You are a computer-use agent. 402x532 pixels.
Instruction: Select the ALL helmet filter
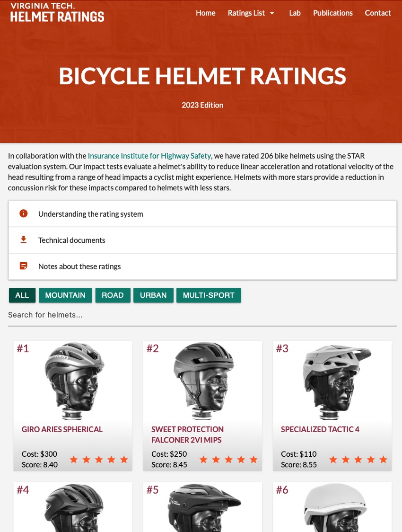(22, 295)
